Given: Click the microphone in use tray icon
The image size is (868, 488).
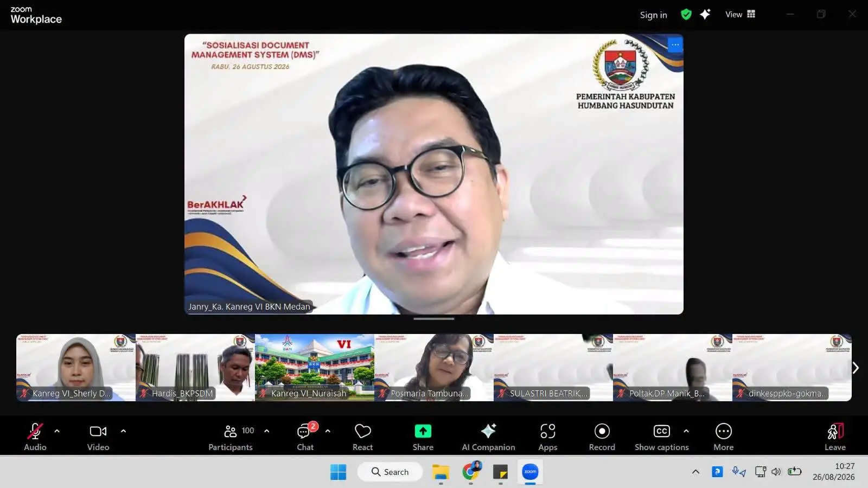Looking at the screenshot, I should click(738, 472).
